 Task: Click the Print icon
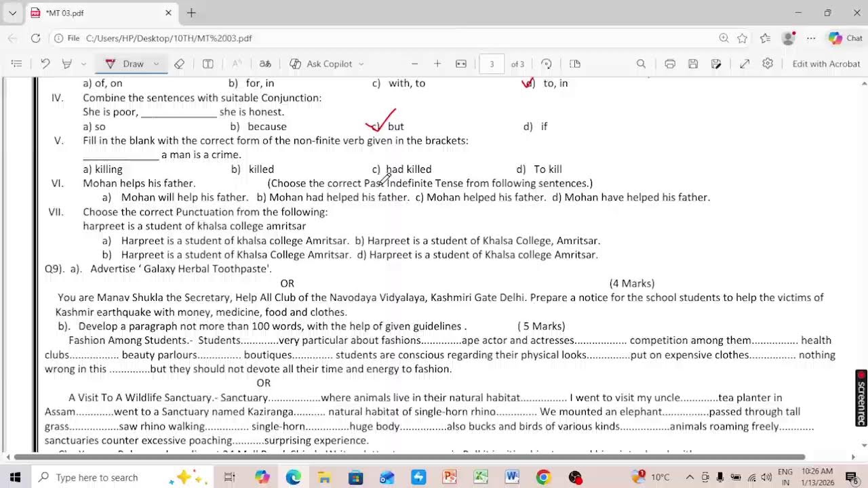click(x=670, y=64)
